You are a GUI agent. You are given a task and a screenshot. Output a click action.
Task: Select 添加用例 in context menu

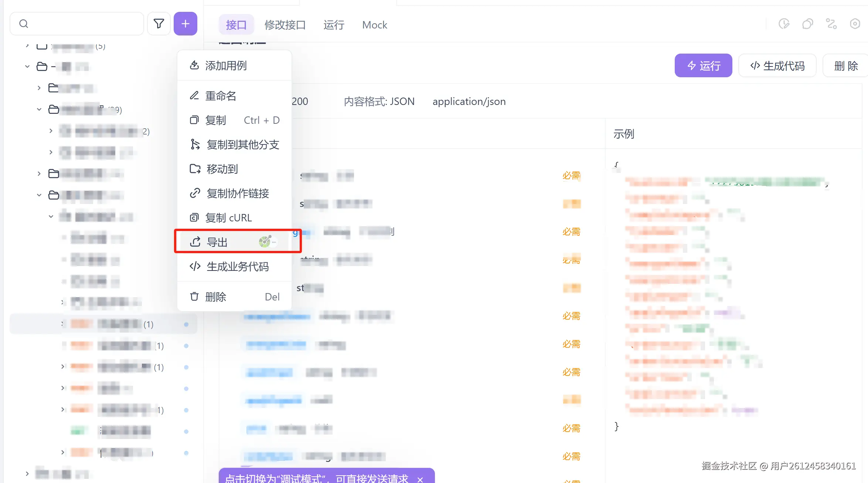[226, 65]
